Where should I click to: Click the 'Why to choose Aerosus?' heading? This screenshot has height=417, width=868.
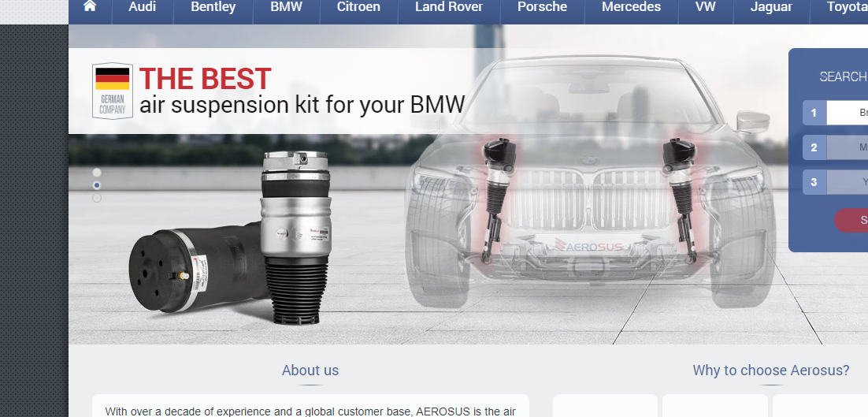click(770, 370)
